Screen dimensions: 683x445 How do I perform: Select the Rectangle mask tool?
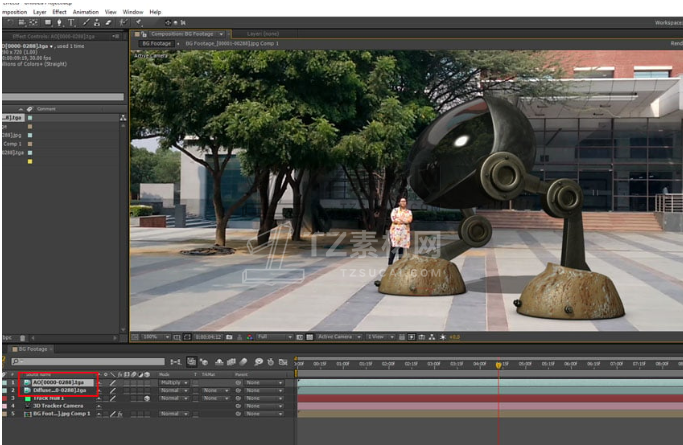(x=48, y=22)
